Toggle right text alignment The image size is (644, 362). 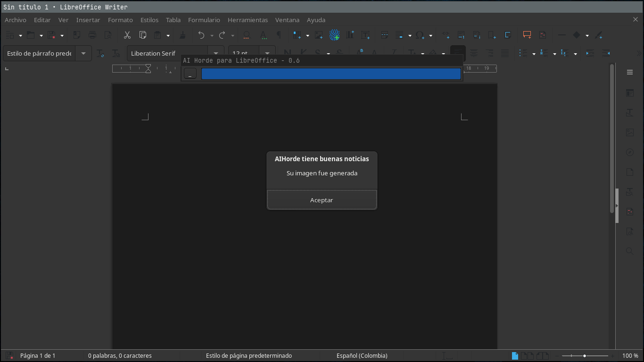click(x=489, y=53)
